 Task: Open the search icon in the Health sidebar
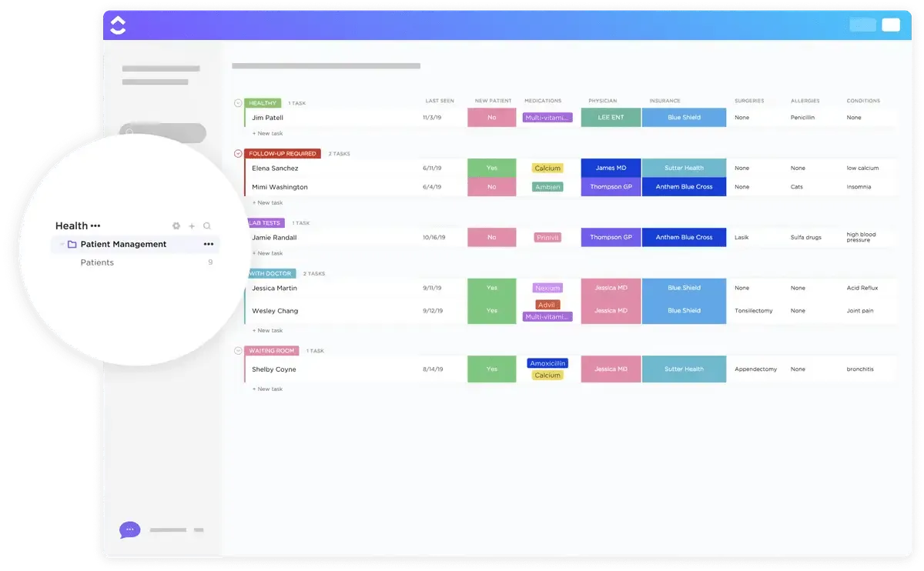click(207, 226)
